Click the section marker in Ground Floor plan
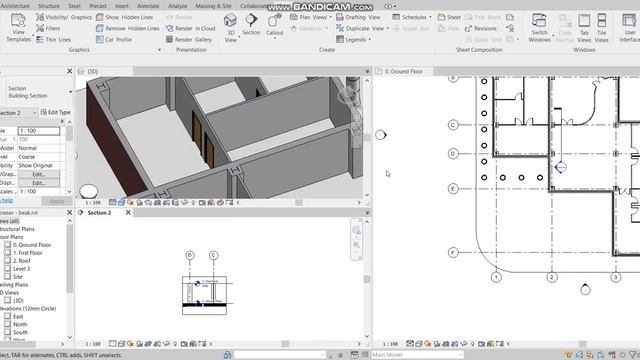This screenshot has height=360, width=640. point(560,167)
